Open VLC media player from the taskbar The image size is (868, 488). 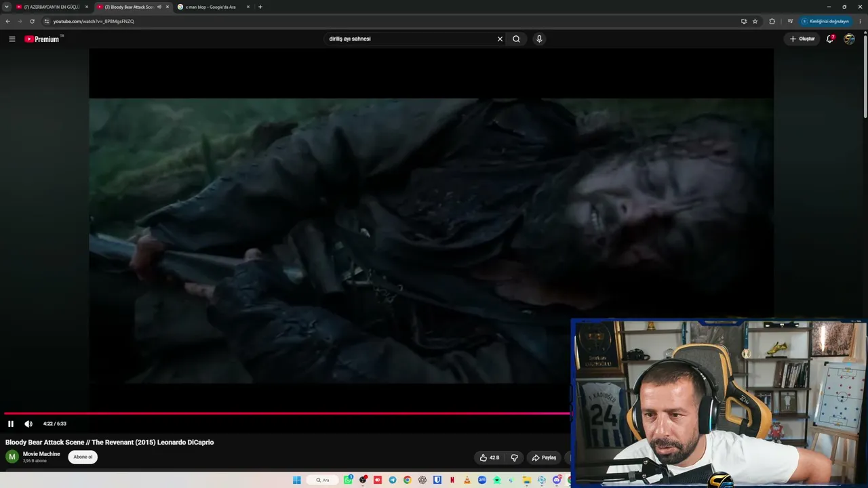tap(467, 480)
